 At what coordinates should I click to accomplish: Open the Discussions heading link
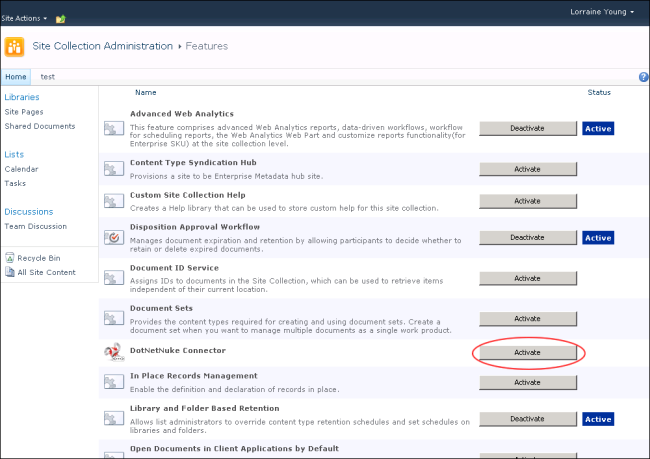coord(29,211)
